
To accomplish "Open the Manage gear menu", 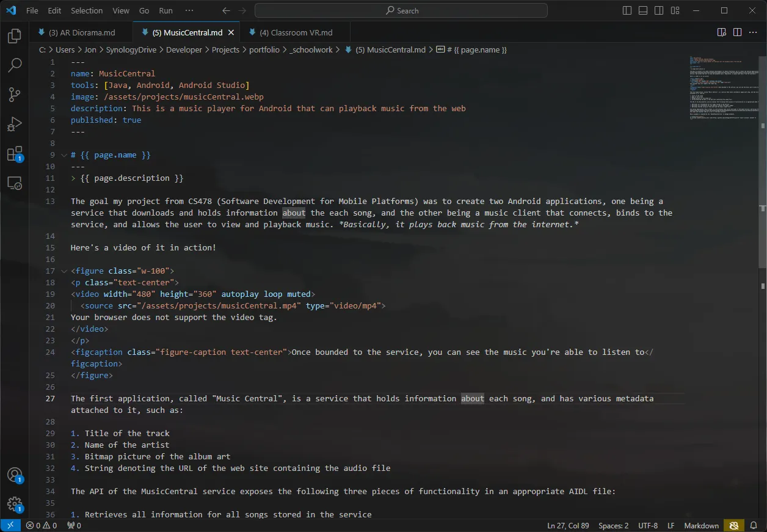I will [x=15, y=505].
